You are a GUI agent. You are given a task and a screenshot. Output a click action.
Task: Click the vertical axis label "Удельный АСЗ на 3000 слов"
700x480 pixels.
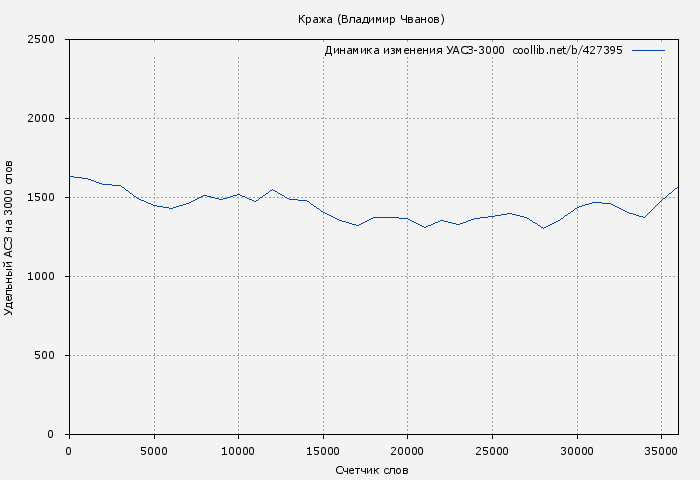[10, 237]
